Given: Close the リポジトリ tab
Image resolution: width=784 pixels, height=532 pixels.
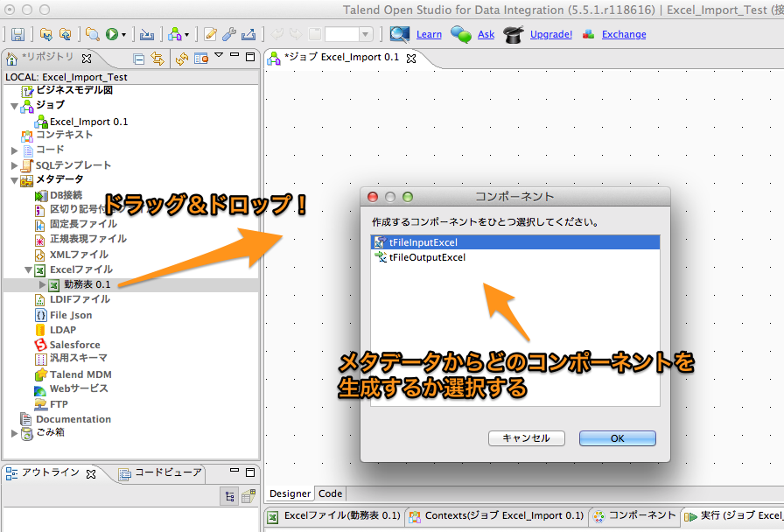Looking at the screenshot, I should [87, 59].
